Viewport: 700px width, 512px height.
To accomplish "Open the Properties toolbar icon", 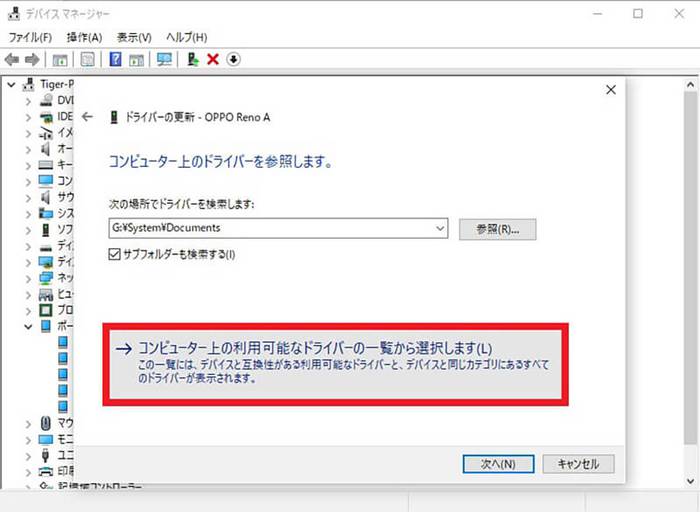I will coord(88,59).
